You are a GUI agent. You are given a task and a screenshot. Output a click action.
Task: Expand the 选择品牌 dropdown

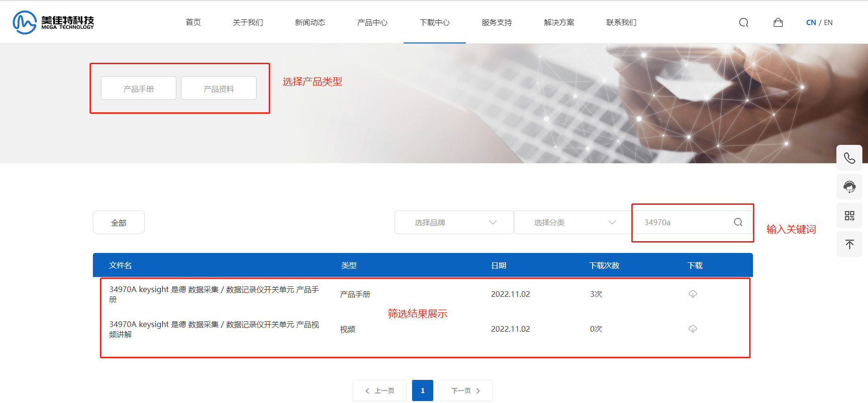pyautogui.click(x=454, y=222)
